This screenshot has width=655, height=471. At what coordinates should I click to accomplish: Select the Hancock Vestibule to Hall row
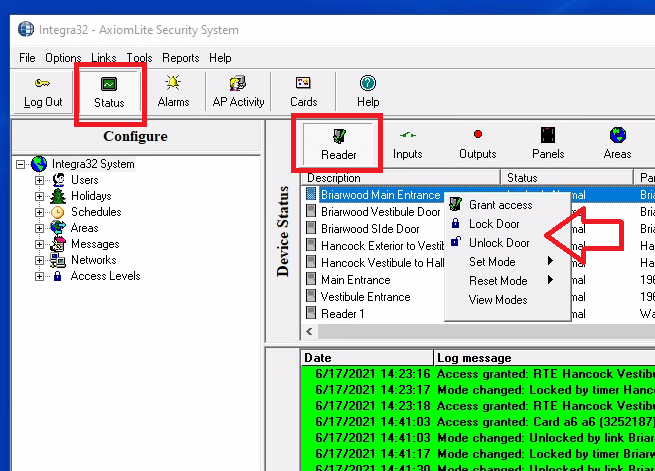(x=478, y=263)
